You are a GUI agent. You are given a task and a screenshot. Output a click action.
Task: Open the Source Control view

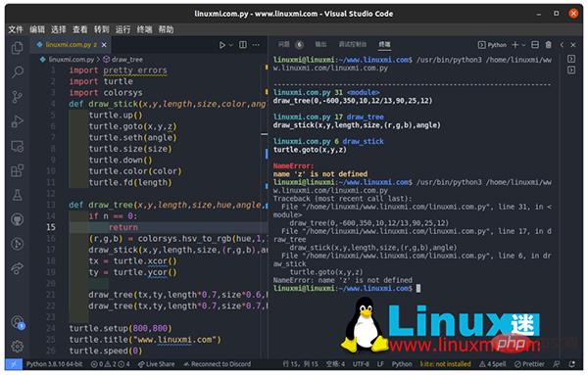(18, 97)
